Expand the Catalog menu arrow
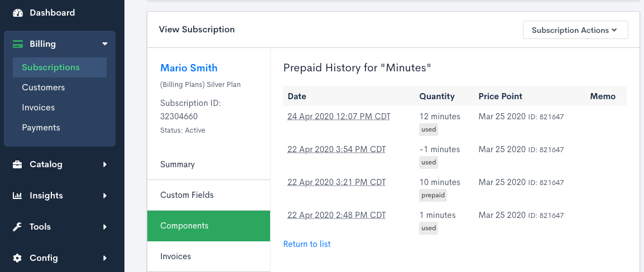This screenshot has height=272, width=644. (105, 164)
